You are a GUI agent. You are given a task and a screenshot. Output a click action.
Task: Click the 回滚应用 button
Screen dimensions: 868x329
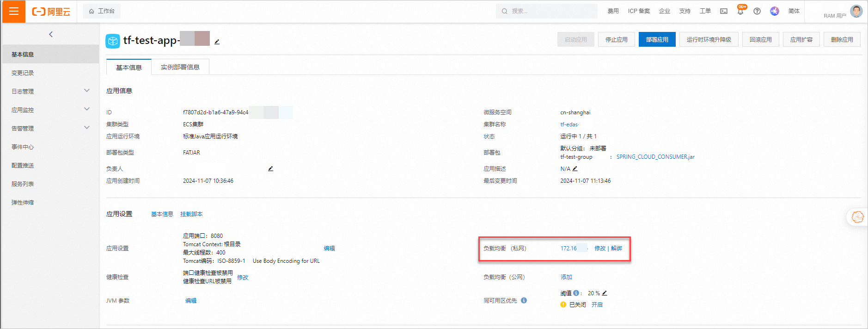(761, 39)
